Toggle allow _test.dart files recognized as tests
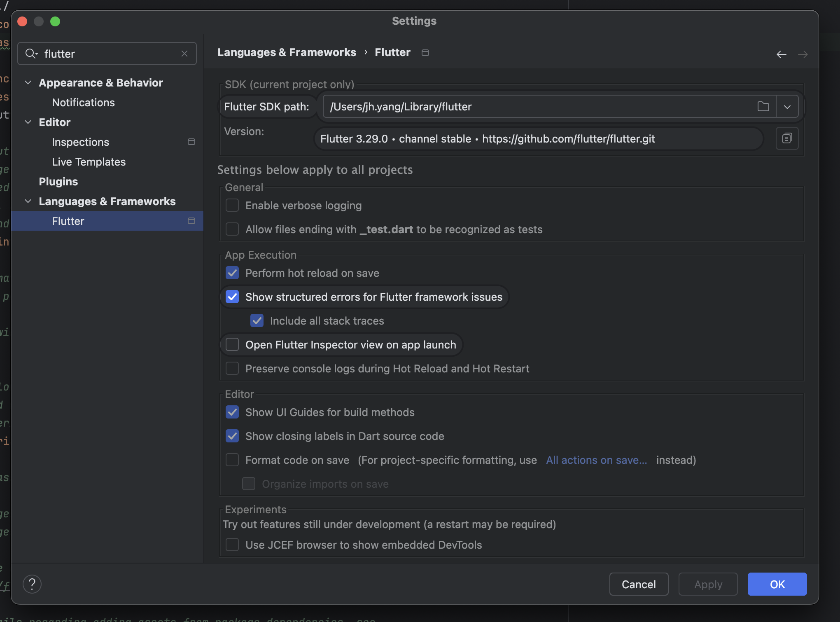840x622 pixels. point(232,229)
